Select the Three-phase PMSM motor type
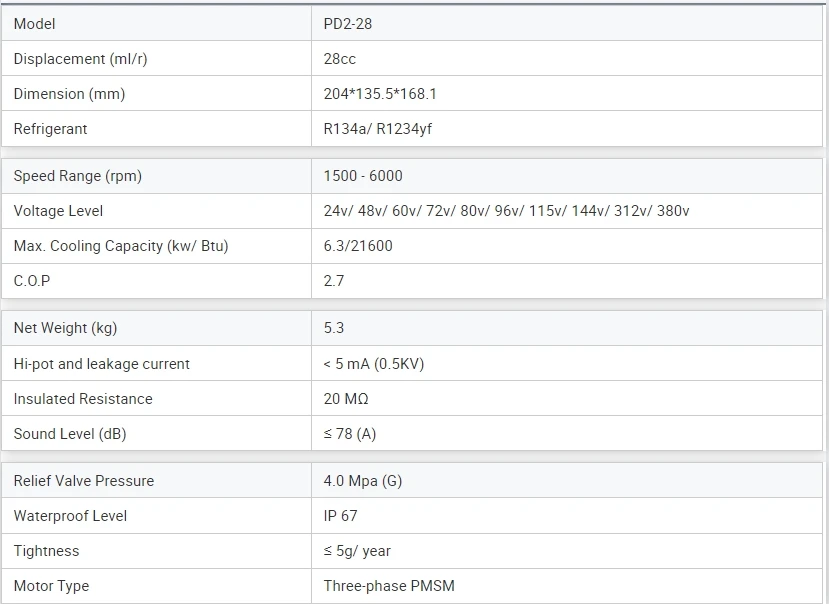This screenshot has height=604, width=829. 389,586
